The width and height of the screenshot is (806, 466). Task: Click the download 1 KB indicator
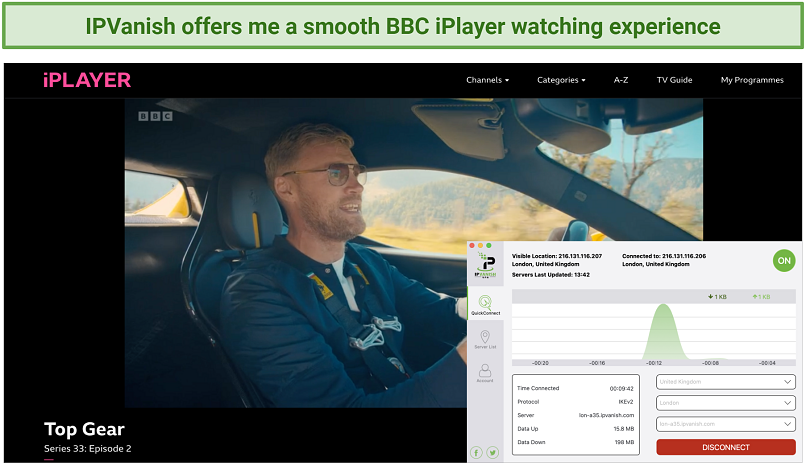pos(717,296)
